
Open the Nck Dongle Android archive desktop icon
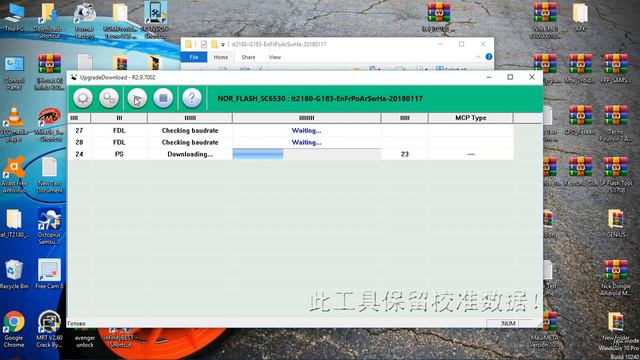coord(616,278)
